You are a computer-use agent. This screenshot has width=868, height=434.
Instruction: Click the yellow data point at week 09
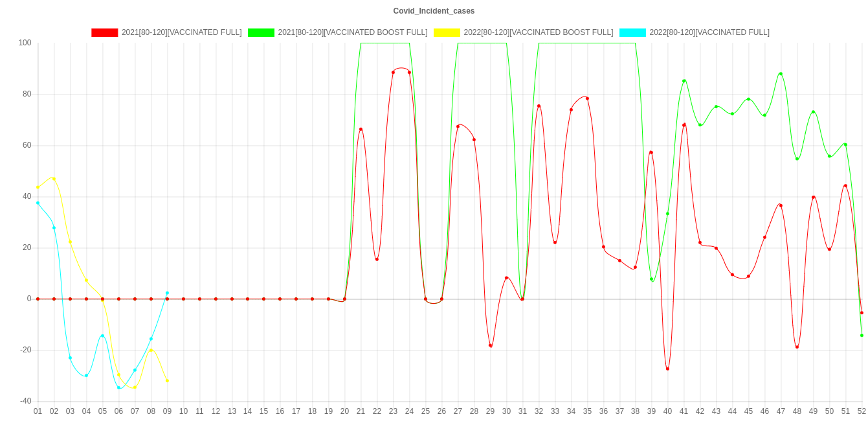(x=167, y=381)
